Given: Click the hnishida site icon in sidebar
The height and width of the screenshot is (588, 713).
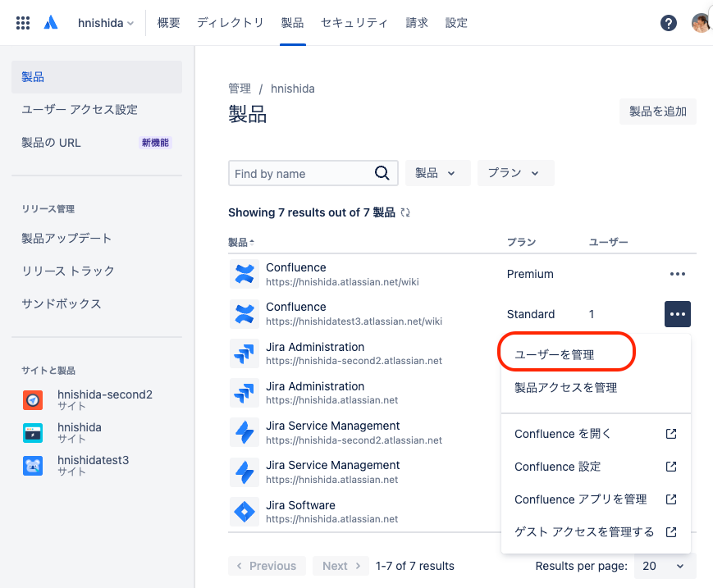Looking at the screenshot, I should (x=33, y=432).
